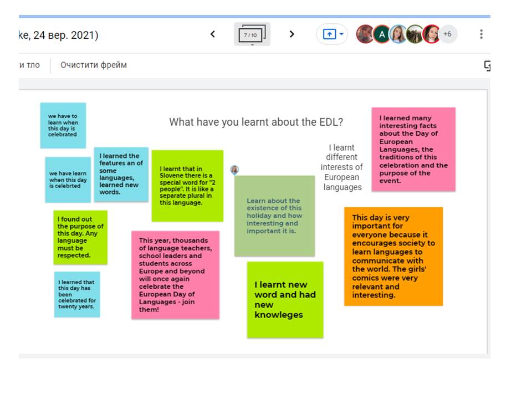Image resolution: width=532 pixels, height=399 pixels.
Task: Select the blue 'celebrated for twenty years' note
Action: [x=77, y=294]
